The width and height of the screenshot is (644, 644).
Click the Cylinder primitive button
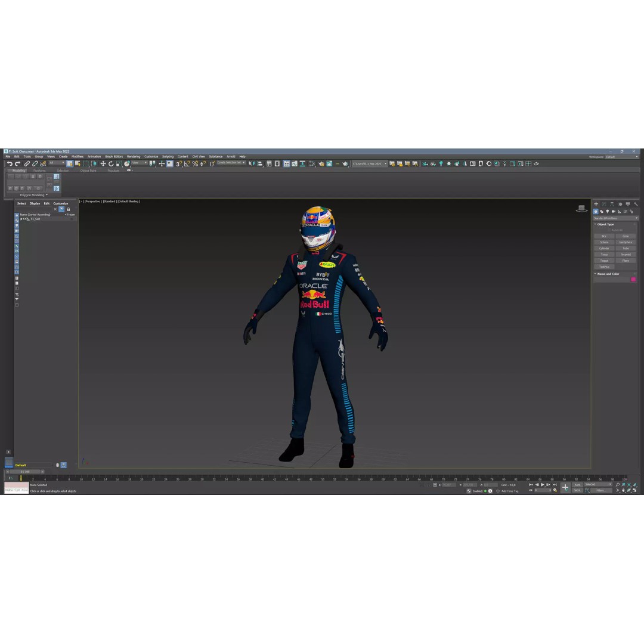tap(604, 249)
